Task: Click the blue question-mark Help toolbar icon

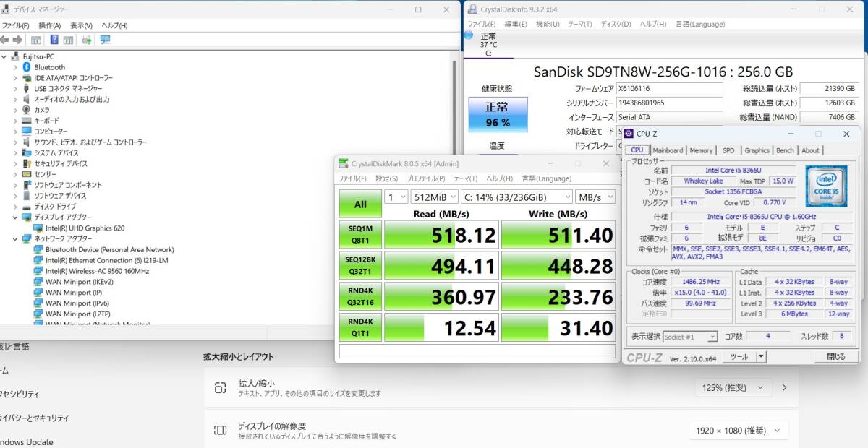Action: [54, 40]
